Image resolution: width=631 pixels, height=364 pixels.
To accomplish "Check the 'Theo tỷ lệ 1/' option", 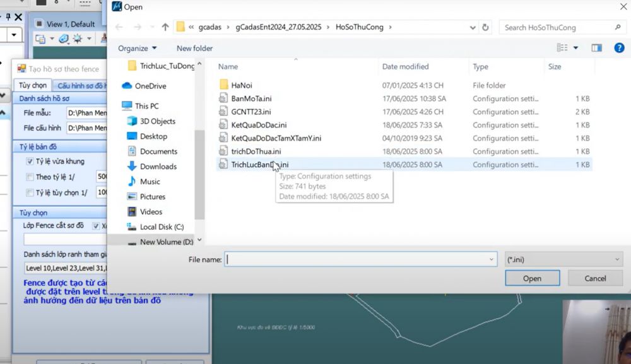I will (x=30, y=177).
